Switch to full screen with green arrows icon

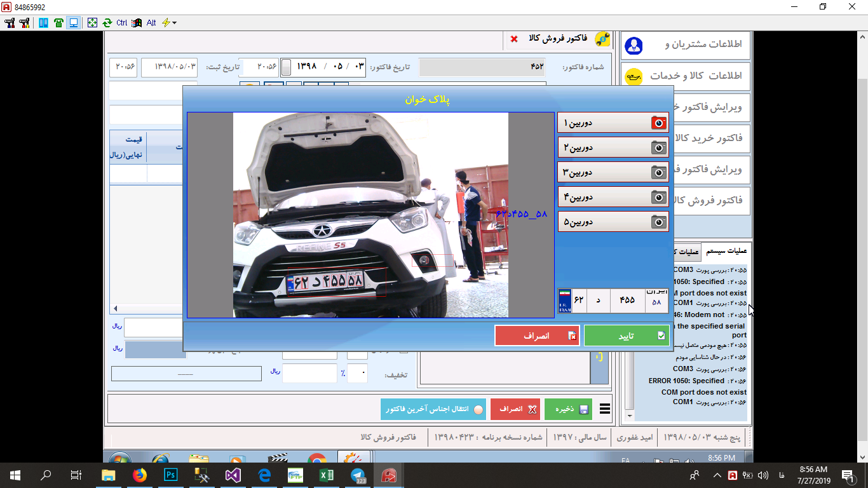pyautogui.click(x=92, y=23)
